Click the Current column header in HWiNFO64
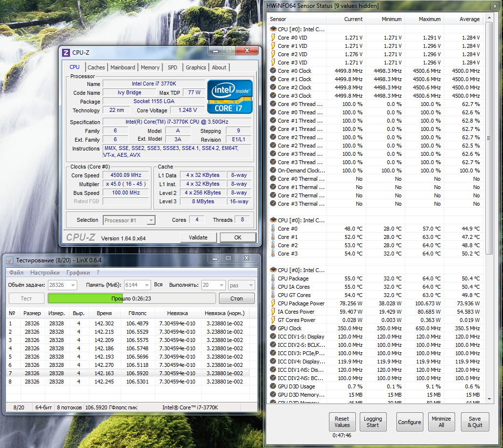The image size is (503, 448). (x=346, y=19)
